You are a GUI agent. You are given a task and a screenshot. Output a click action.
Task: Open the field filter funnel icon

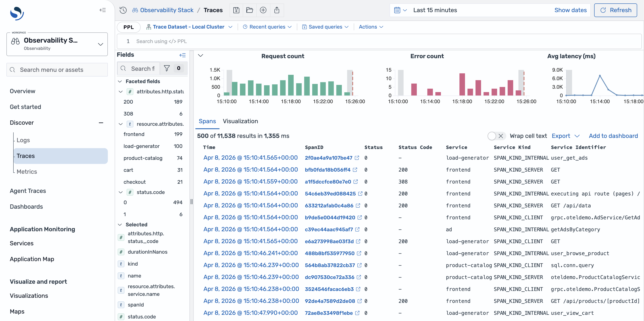click(x=167, y=68)
